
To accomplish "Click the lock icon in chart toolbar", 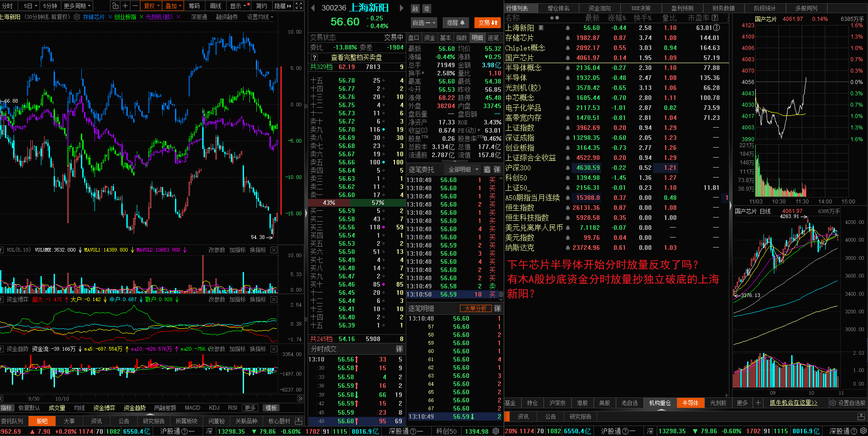I will click(115, 6).
